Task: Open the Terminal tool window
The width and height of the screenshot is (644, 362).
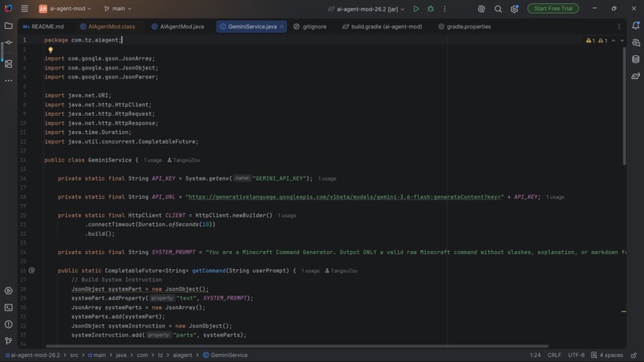Action: click(8, 308)
